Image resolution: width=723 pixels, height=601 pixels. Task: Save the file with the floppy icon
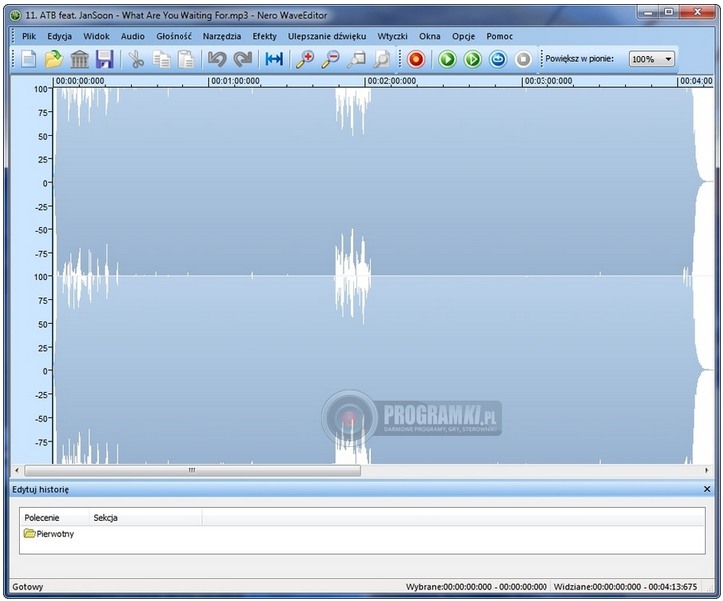[105, 60]
